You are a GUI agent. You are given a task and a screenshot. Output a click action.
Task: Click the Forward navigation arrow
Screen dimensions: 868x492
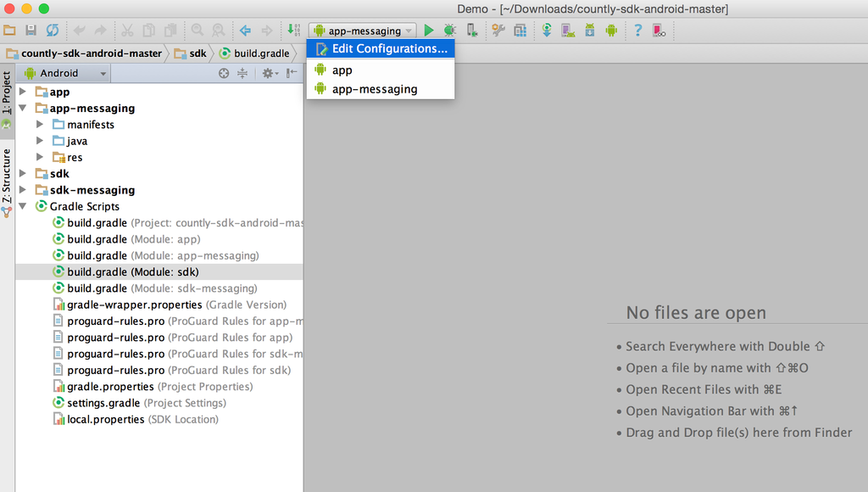267,31
